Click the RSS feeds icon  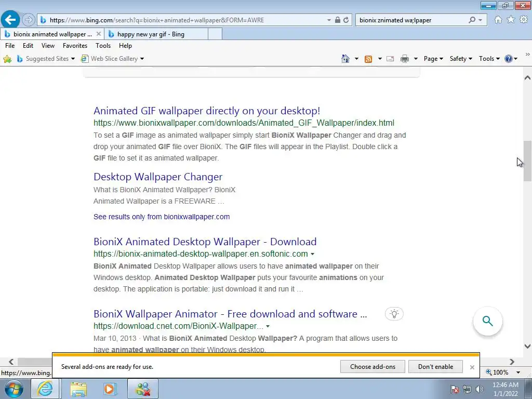pos(368,59)
